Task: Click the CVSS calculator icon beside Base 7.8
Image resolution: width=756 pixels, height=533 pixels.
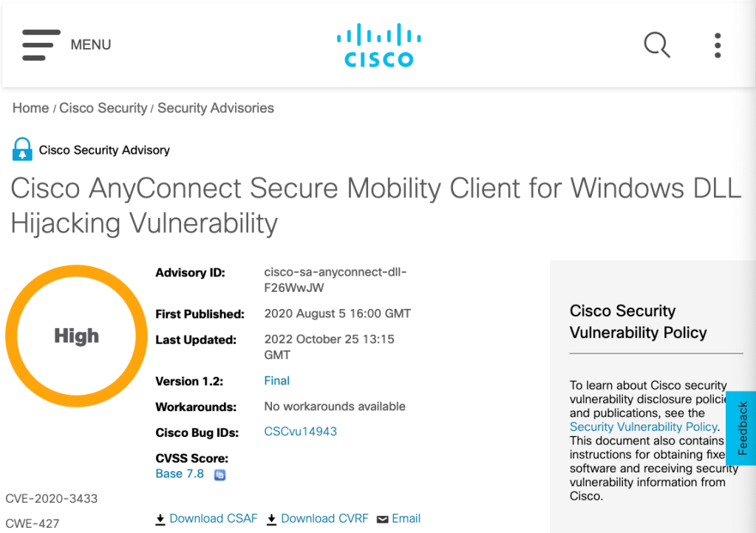Action: (219, 475)
